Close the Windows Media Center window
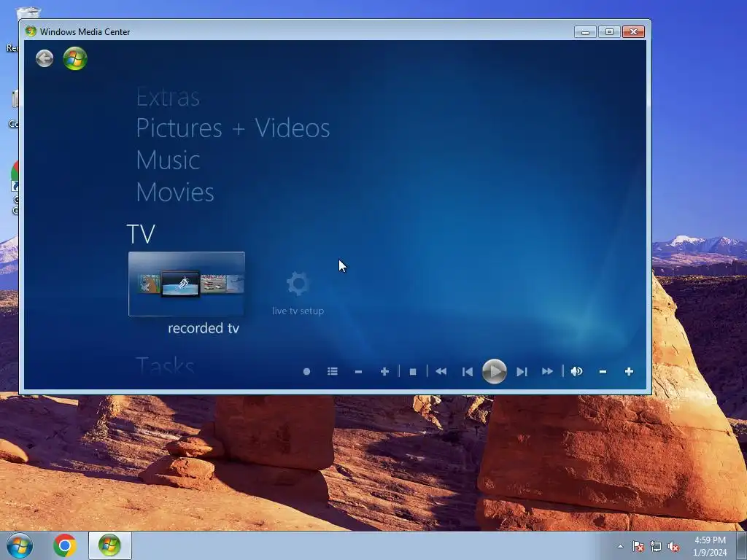This screenshot has width=747, height=560. click(633, 32)
